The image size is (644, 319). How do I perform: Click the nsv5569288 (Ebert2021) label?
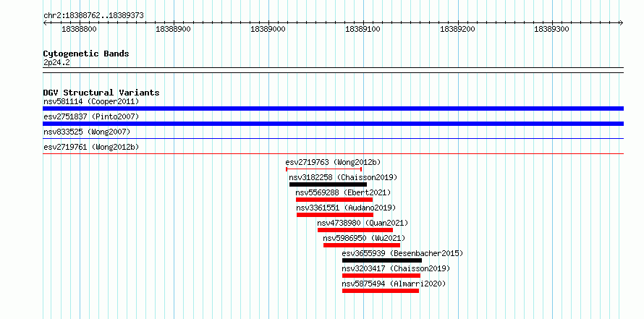coord(344,192)
